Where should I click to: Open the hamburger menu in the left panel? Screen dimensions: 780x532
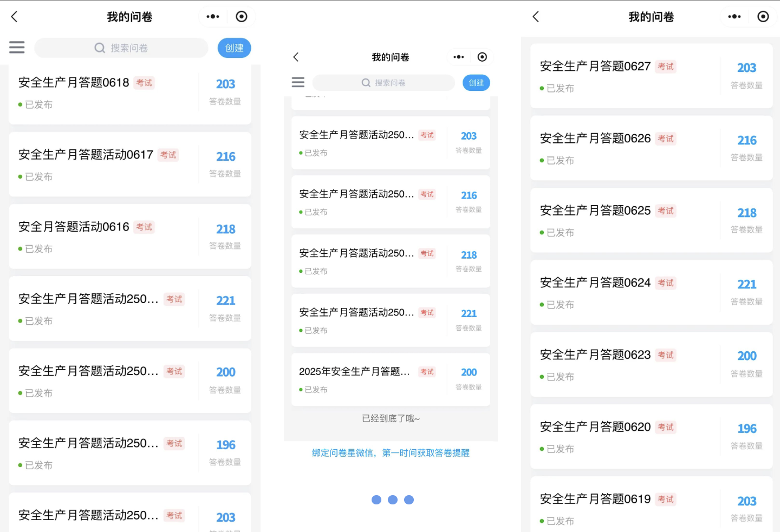click(17, 48)
